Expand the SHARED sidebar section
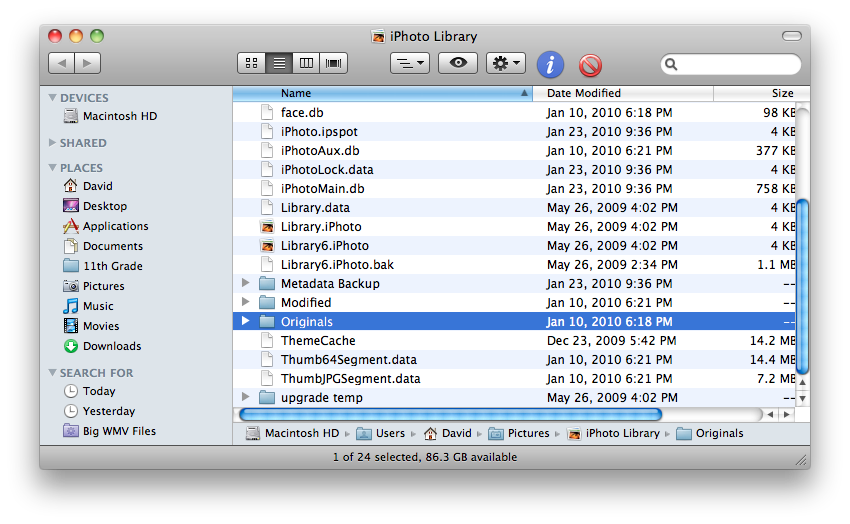The image size is (850, 524). (x=53, y=143)
